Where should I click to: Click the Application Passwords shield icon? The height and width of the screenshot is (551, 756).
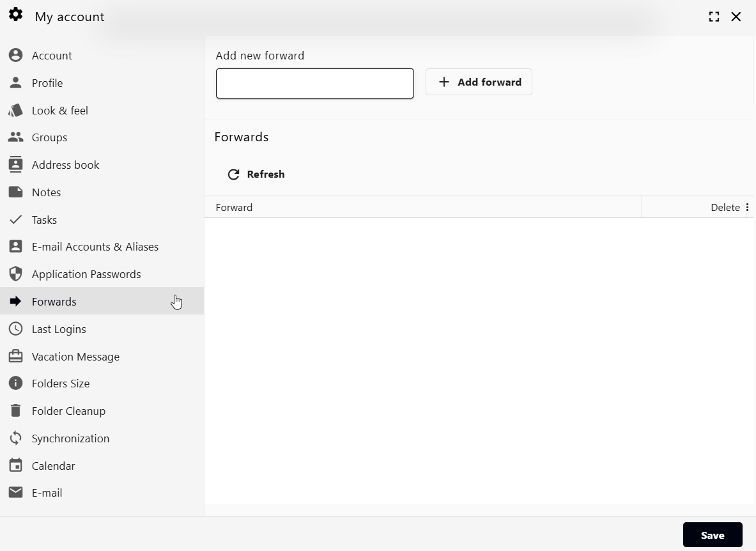tap(16, 274)
